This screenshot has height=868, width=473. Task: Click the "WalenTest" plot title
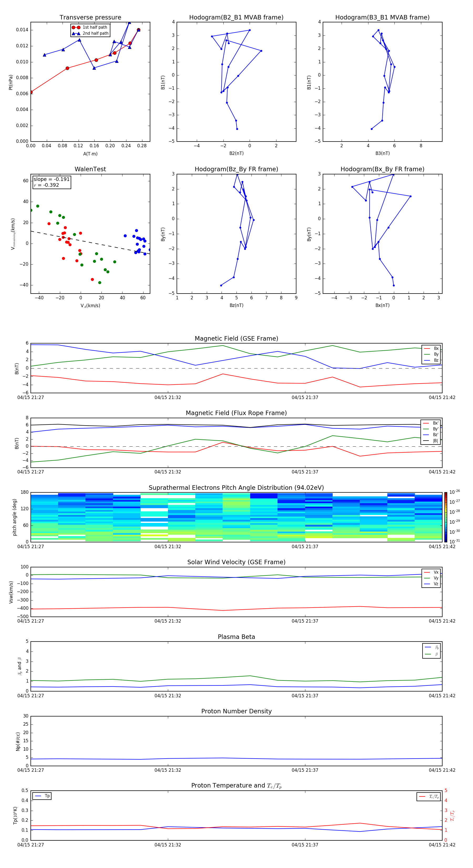click(90, 169)
